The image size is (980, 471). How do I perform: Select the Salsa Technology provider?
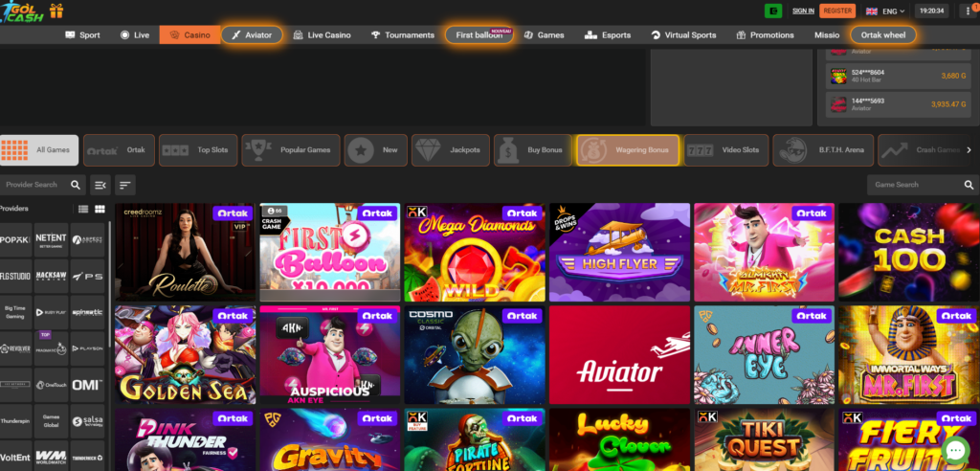(x=87, y=421)
